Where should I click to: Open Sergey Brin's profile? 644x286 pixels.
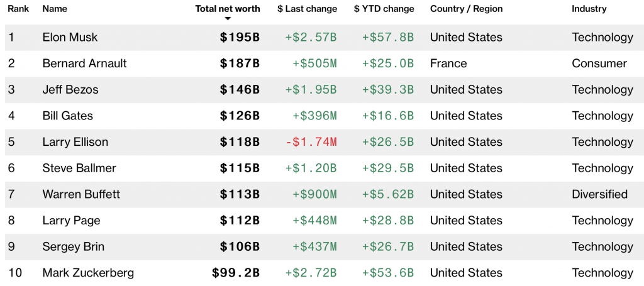72,246
